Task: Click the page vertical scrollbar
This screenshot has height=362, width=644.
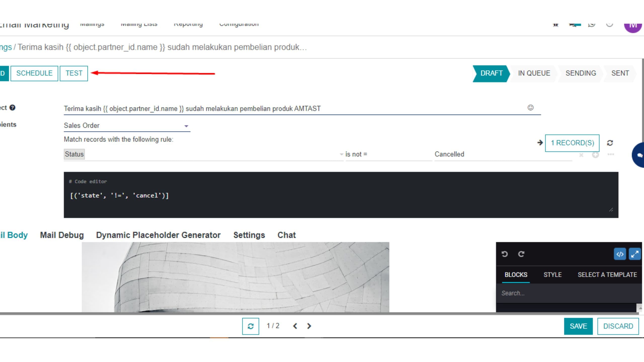Action: pos(643,101)
